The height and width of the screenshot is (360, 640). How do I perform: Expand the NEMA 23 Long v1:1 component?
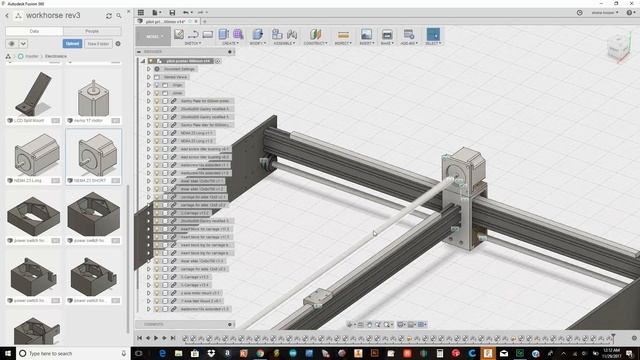(x=149, y=133)
